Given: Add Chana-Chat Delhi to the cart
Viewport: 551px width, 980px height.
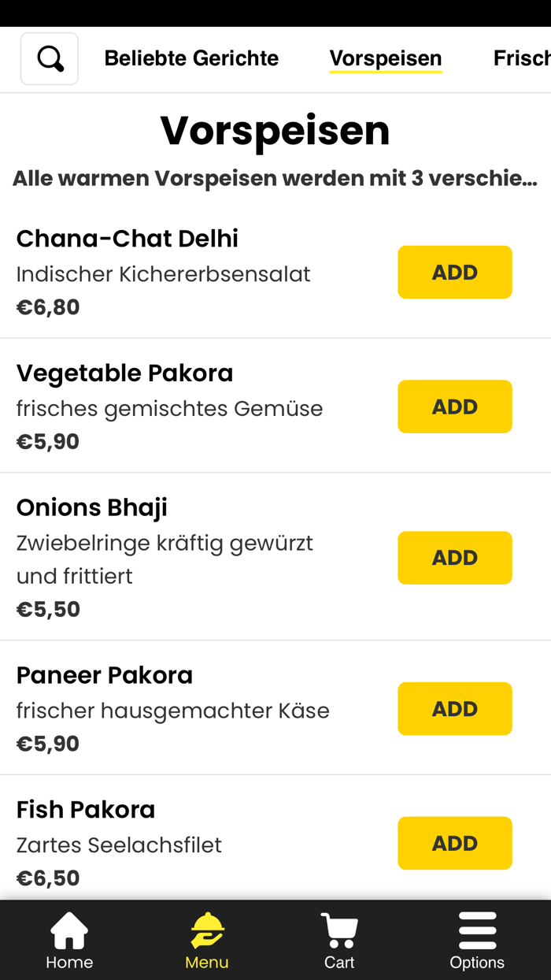Looking at the screenshot, I should pos(454,272).
